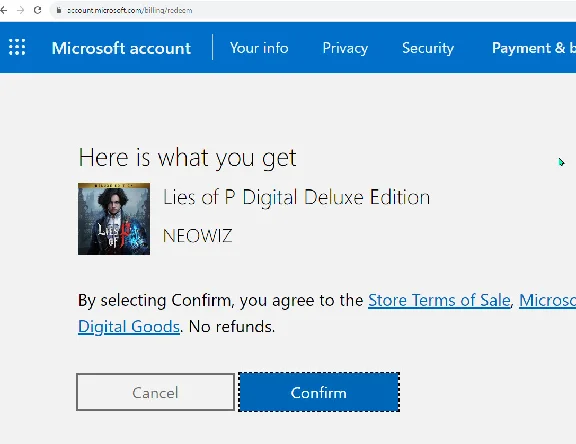Open the Microsoft apps grid launcher
Viewport: 576px width, 444px height.
click(17, 47)
